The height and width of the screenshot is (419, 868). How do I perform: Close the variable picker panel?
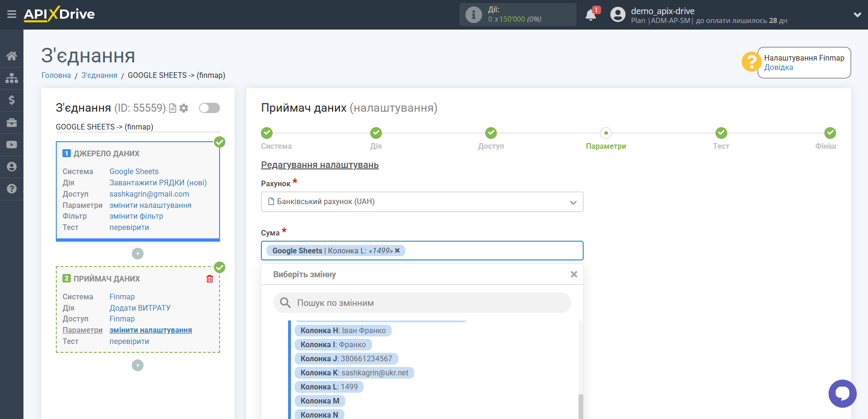tap(573, 274)
